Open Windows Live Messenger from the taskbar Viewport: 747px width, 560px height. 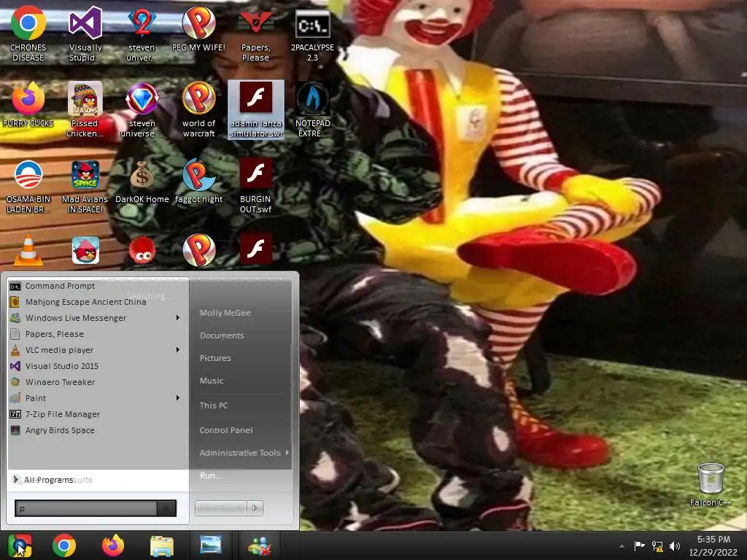pos(259,545)
